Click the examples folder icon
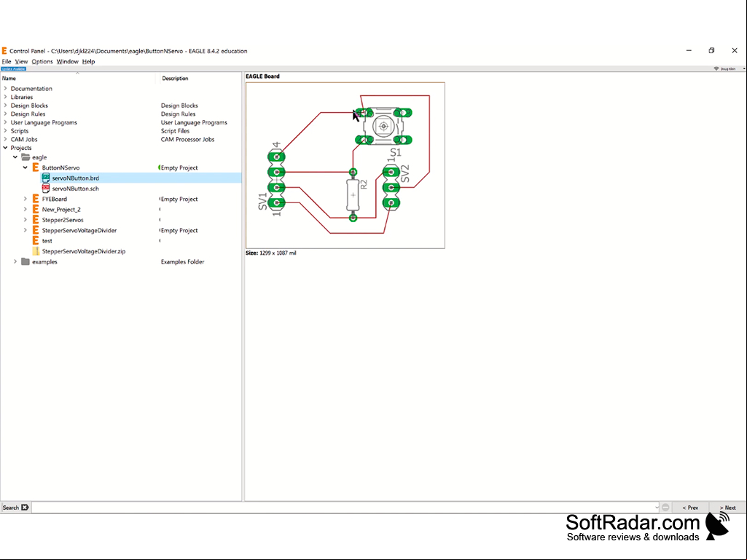The width and height of the screenshot is (747, 560). [26, 261]
